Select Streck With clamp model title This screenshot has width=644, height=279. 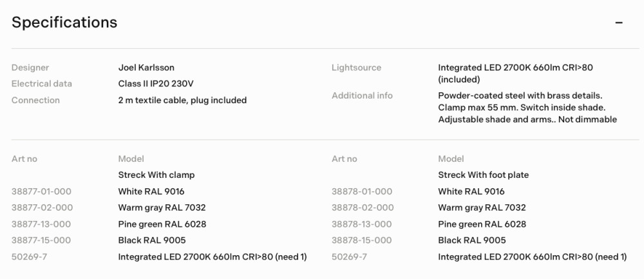156,175
